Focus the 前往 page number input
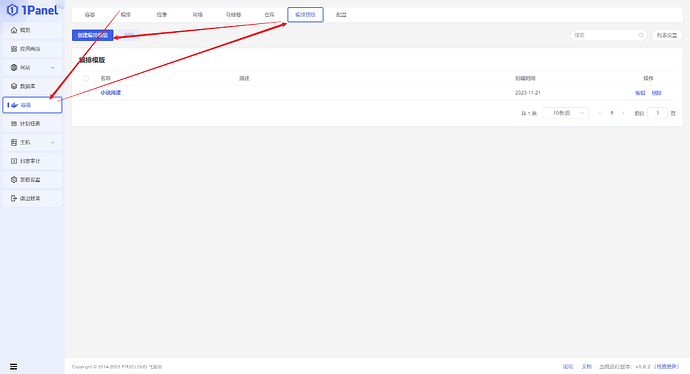 coord(657,113)
